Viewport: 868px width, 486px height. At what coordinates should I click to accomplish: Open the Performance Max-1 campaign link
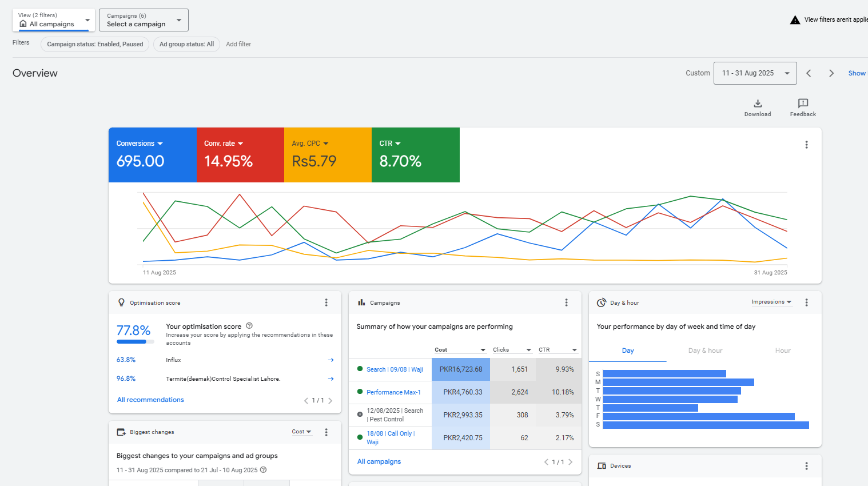point(393,392)
